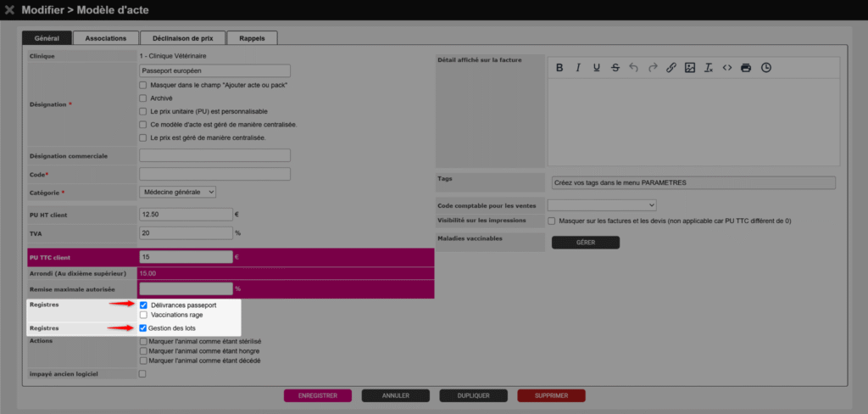
Task: Tick the Archivé checkbox
Action: coord(143,98)
